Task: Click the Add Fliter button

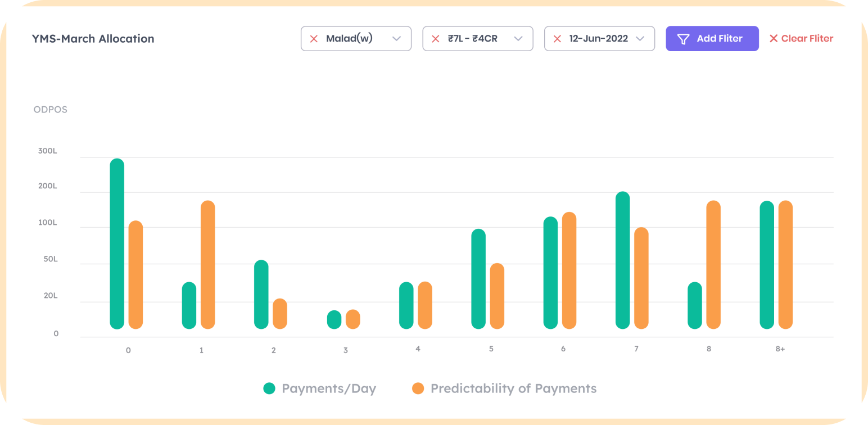Action: tap(712, 39)
